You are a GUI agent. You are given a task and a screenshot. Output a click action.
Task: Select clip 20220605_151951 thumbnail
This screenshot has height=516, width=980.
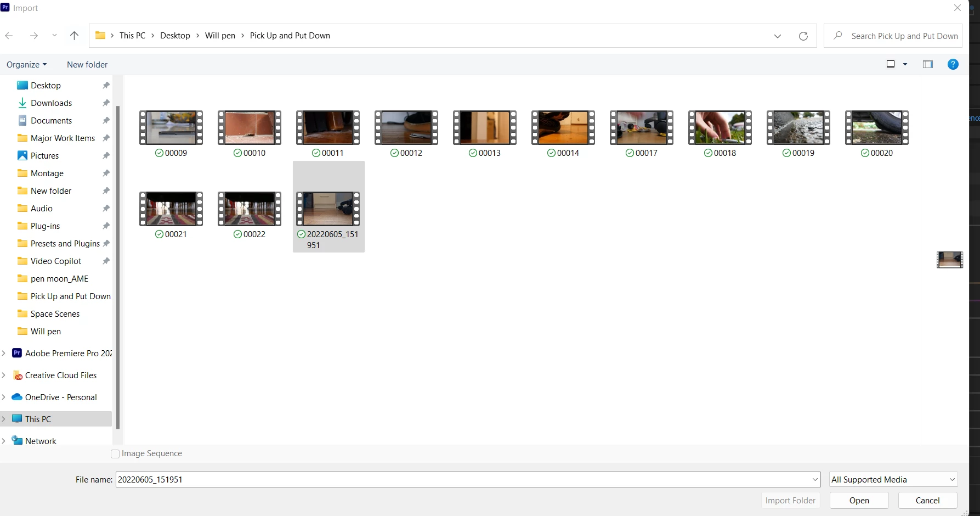pyautogui.click(x=328, y=209)
